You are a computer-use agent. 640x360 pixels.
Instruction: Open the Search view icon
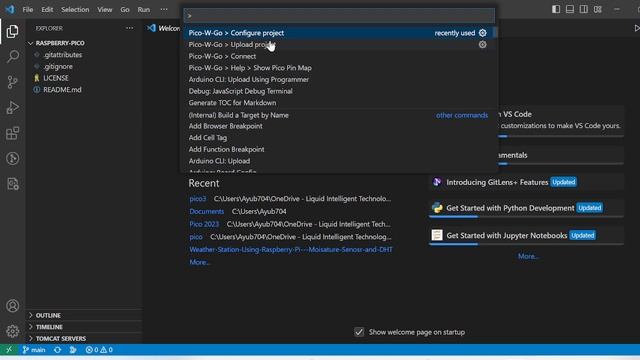(x=12, y=56)
